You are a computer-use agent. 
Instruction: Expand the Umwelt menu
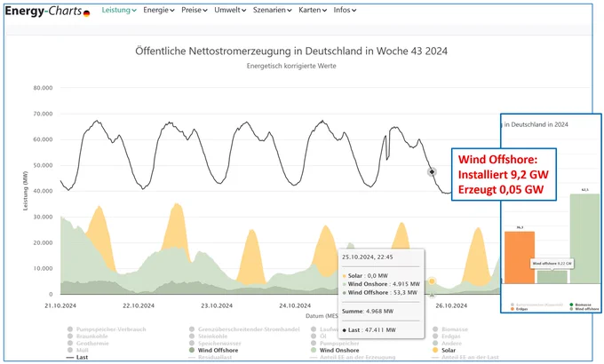pos(230,10)
